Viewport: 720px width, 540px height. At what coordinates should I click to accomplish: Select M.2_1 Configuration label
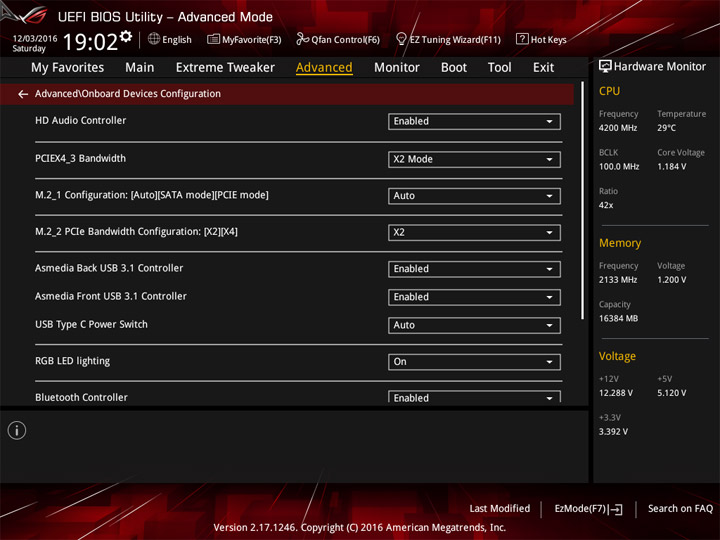[152, 195]
